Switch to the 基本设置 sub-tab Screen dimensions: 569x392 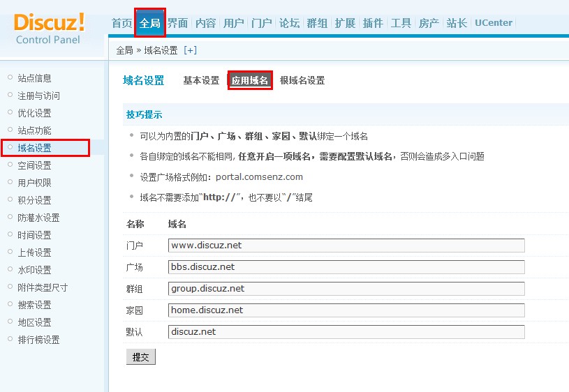click(x=201, y=80)
